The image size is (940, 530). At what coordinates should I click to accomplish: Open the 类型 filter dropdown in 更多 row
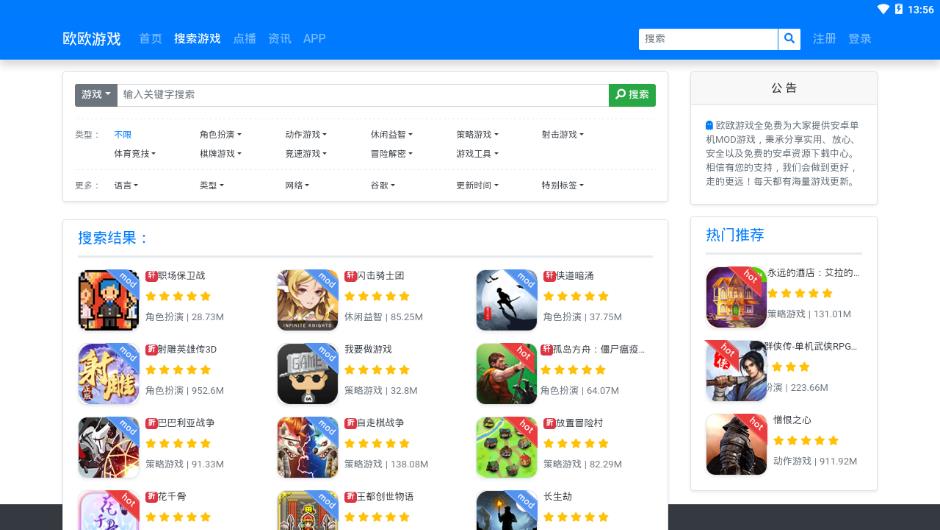(212, 186)
